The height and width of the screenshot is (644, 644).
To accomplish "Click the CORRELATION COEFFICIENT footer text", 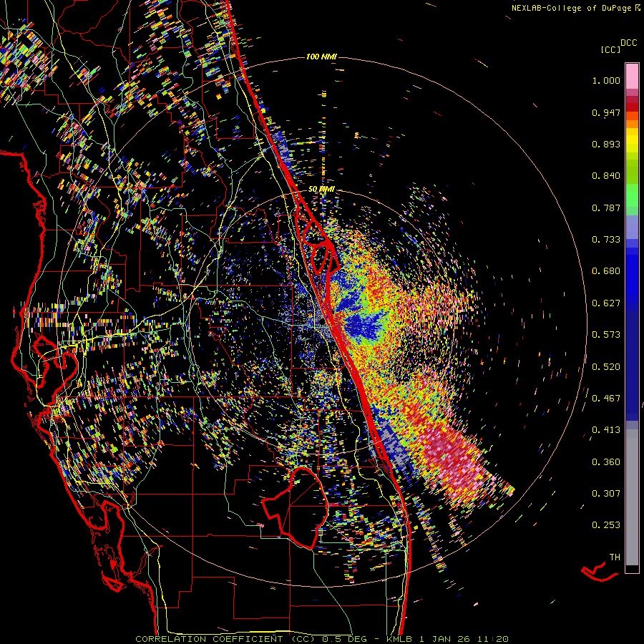I will (x=209, y=639).
